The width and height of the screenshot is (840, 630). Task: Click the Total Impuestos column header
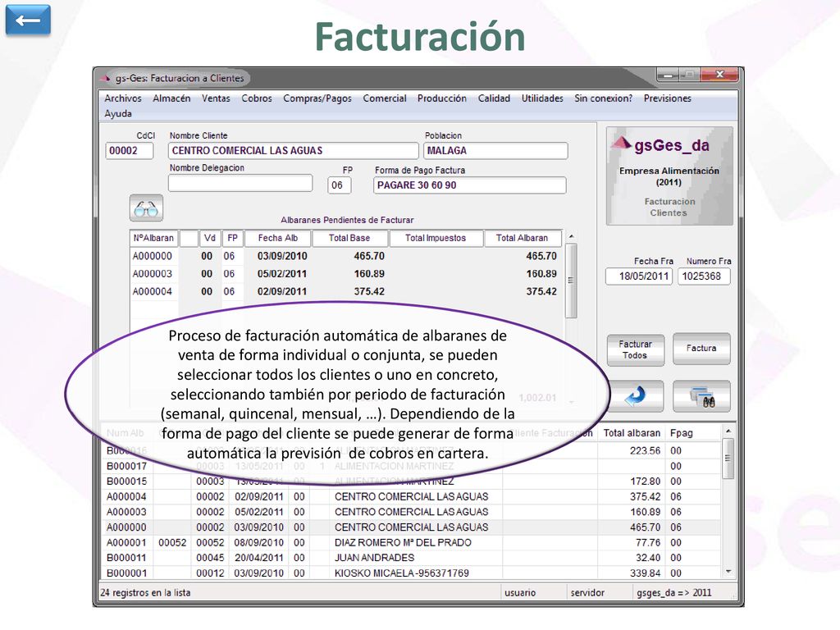tap(436, 239)
